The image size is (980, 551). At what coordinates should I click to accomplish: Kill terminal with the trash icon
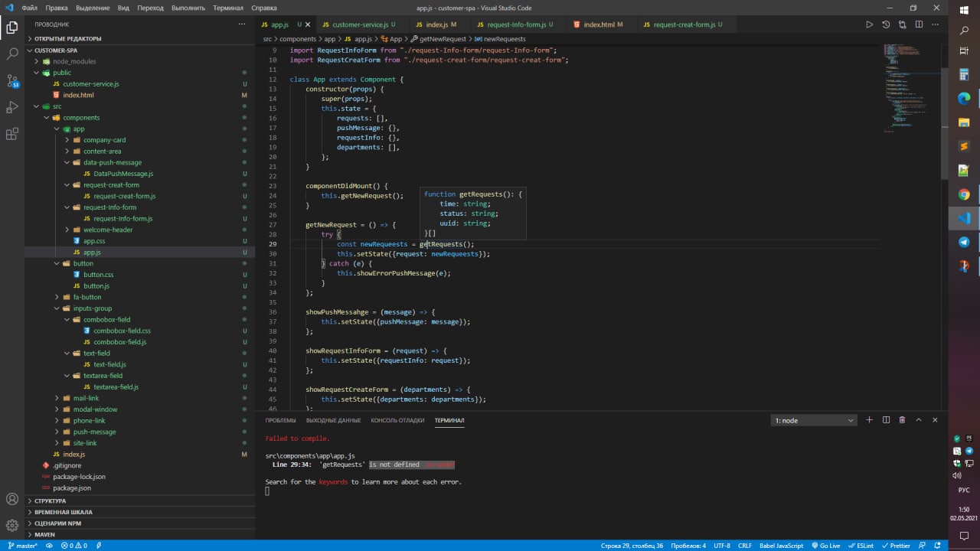click(x=902, y=420)
